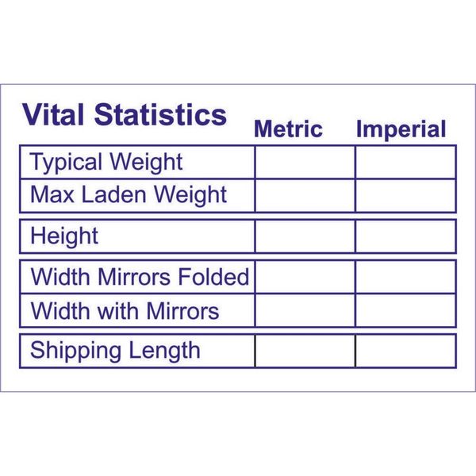
Task: Select the Width Mirrors Folded label
Action: (x=140, y=277)
